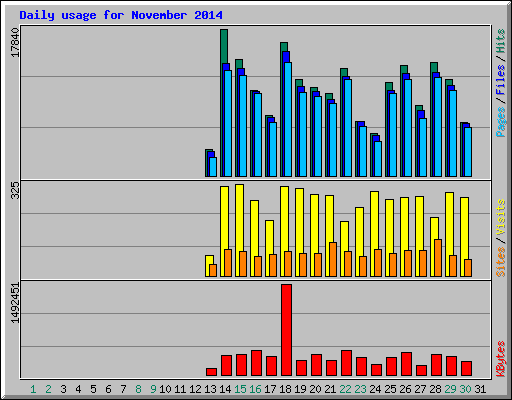The height and width of the screenshot is (400, 512).
Task: Click the orange sites bar for day 21
Action: coord(333,259)
